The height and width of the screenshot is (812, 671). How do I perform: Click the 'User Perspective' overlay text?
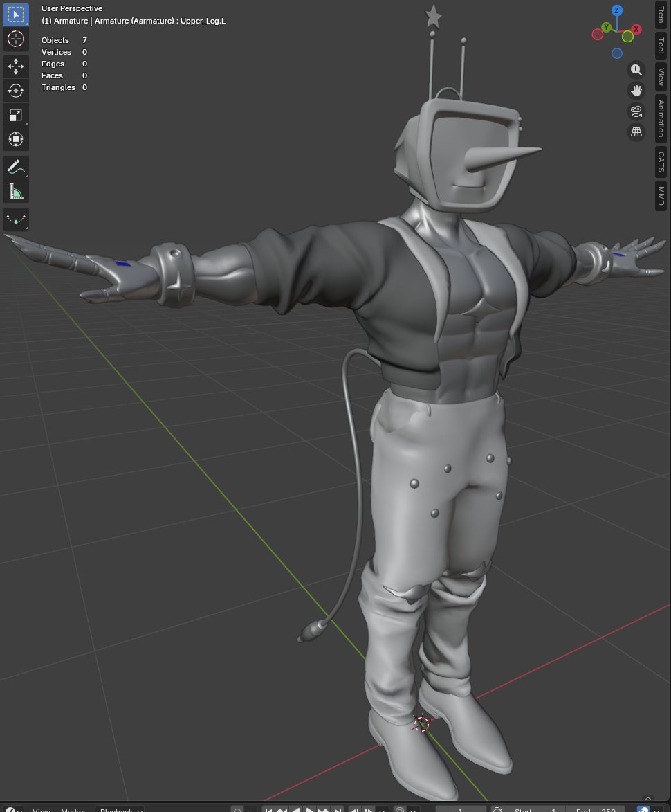[72, 8]
